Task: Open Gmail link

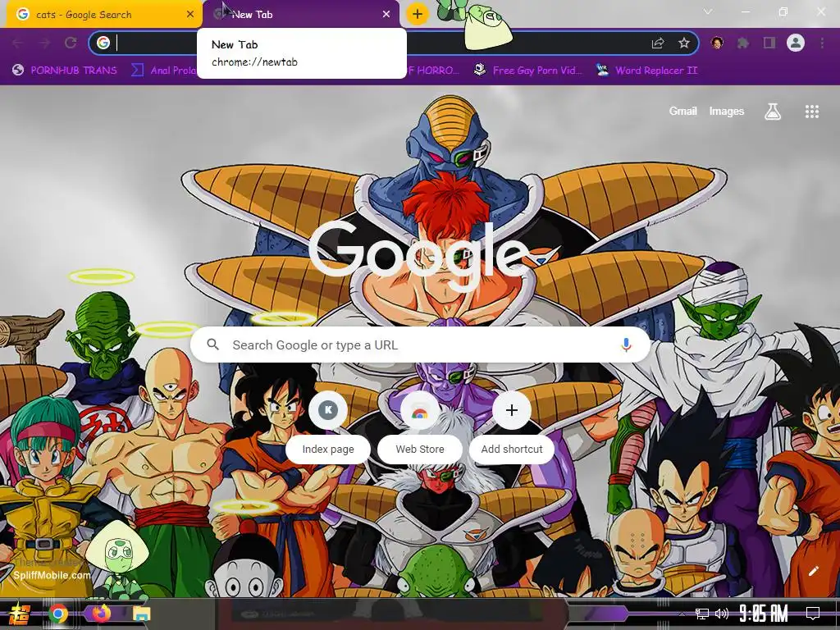Action: coord(683,112)
